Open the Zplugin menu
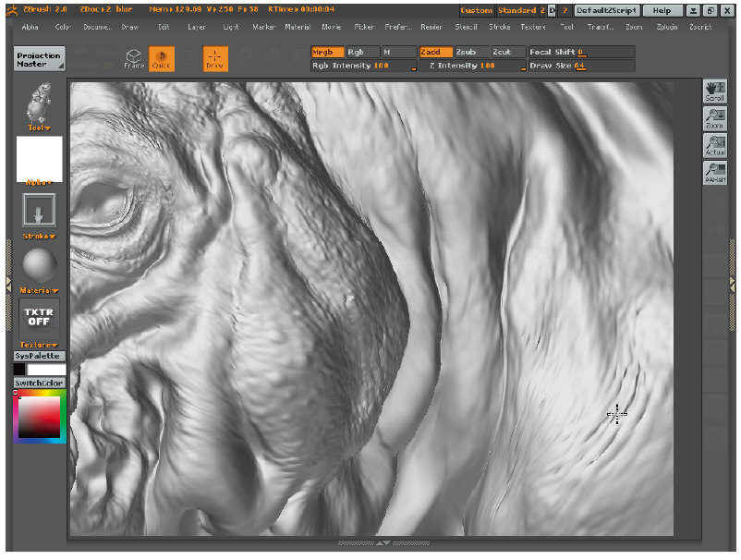 tap(666, 27)
